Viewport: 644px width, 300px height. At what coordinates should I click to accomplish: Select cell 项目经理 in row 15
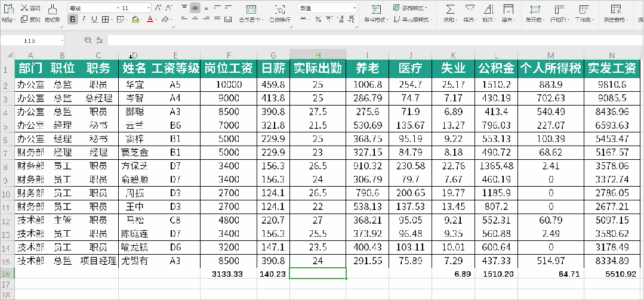click(98, 261)
